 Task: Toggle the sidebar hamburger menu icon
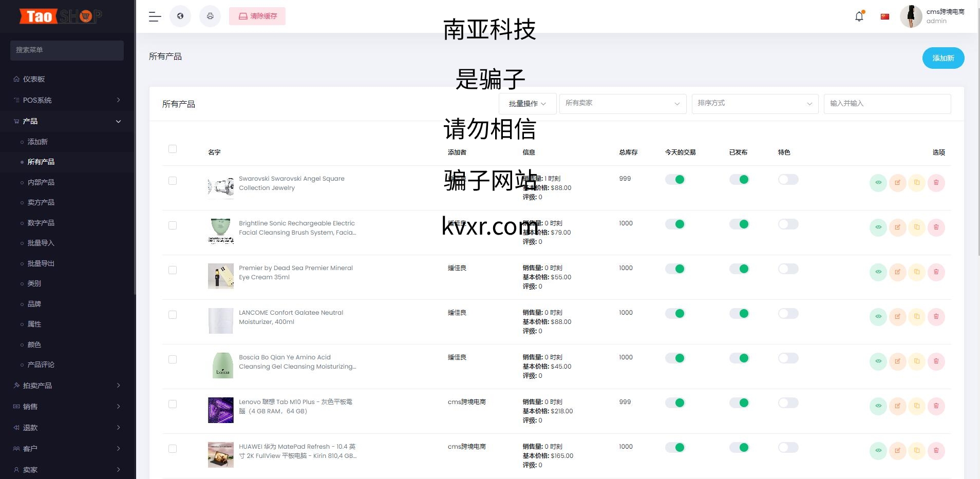pyautogui.click(x=155, y=16)
